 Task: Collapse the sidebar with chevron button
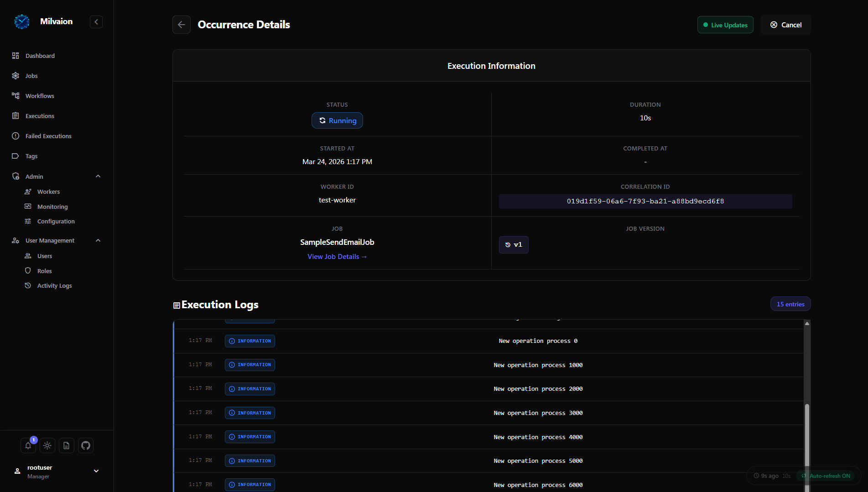[x=96, y=22]
